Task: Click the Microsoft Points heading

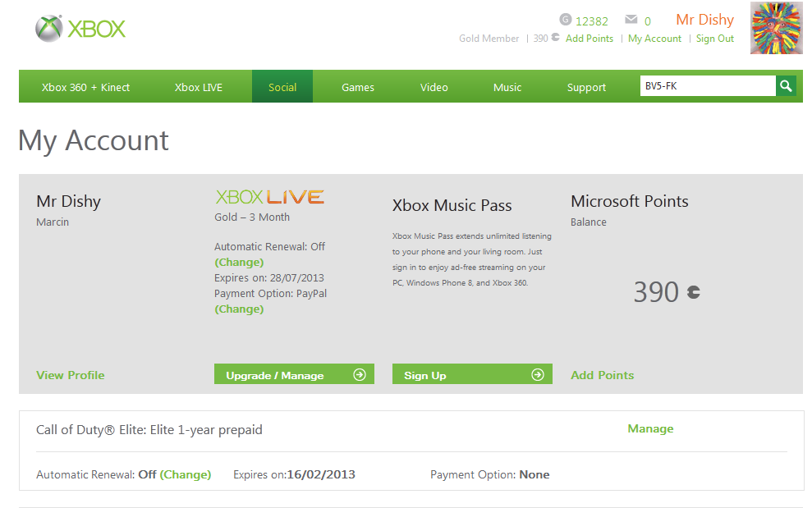Action: click(630, 201)
